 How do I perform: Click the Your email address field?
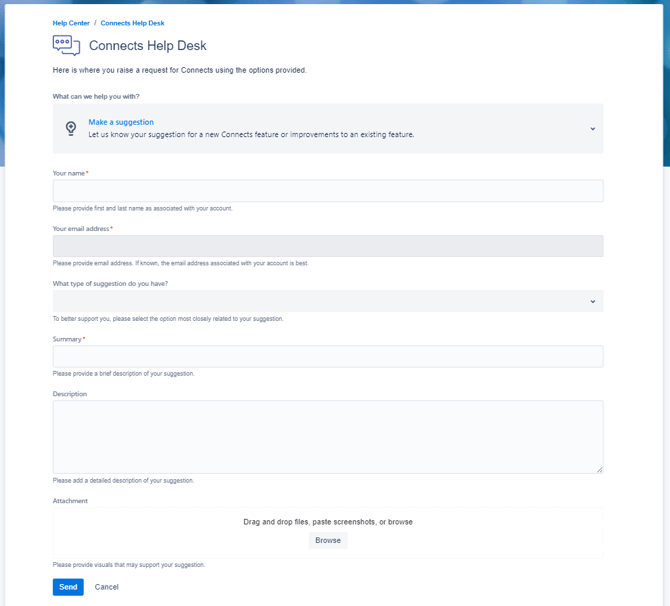pyautogui.click(x=328, y=246)
